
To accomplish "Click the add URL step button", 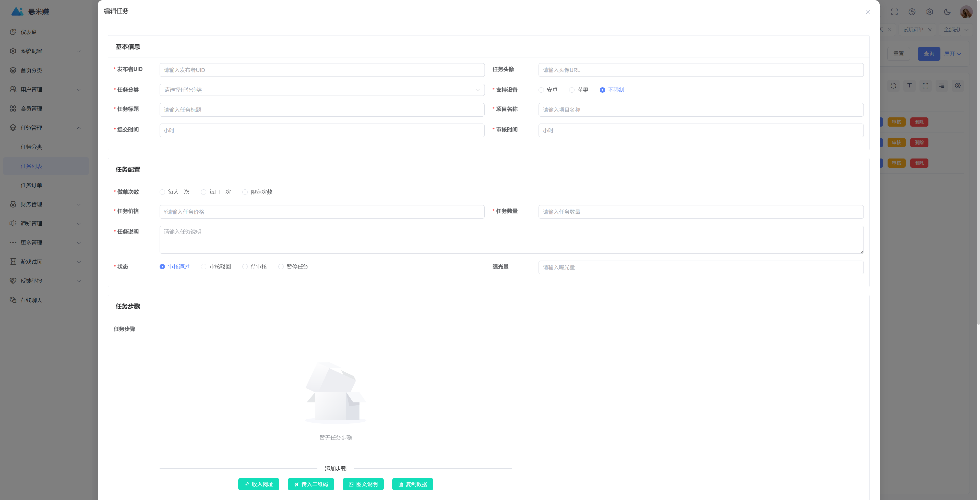I will pos(258,484).
